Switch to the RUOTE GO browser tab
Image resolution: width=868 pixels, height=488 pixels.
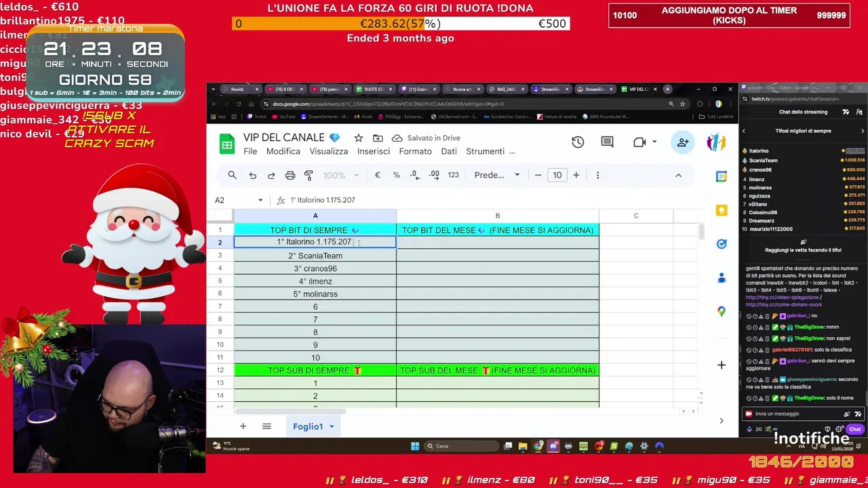[x=373, y=89]
